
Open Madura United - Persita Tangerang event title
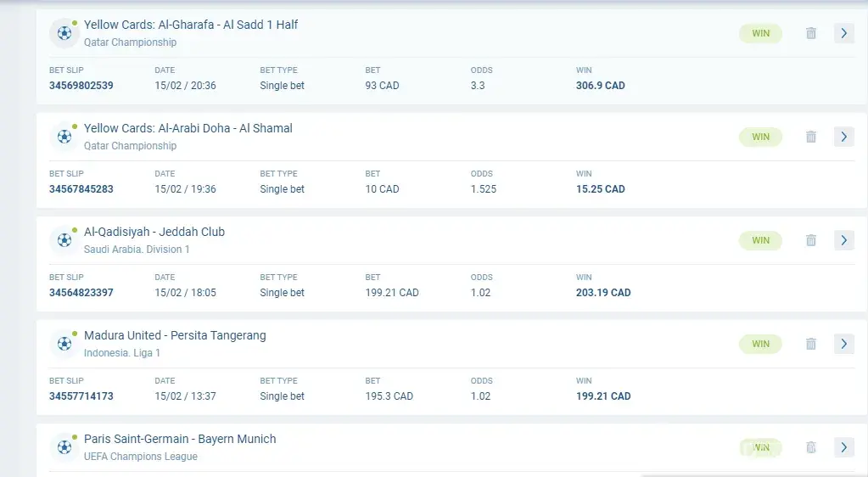click(175, 336)
